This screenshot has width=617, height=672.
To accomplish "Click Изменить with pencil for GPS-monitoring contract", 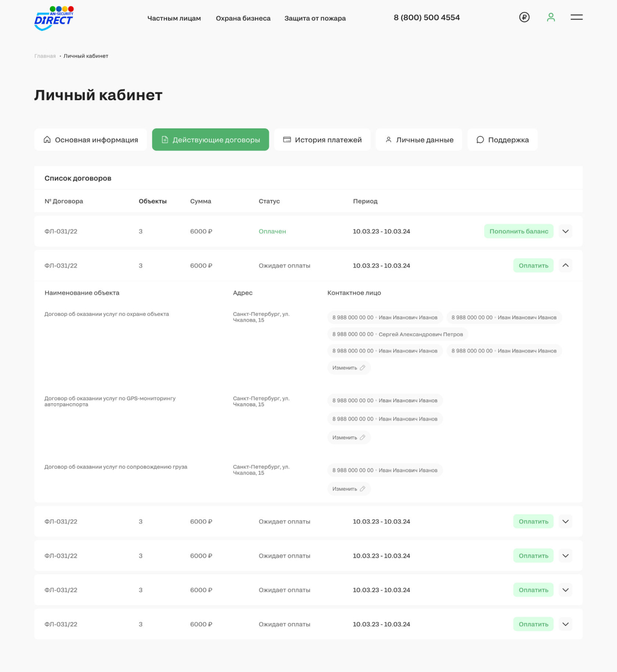I will pos(349,437).
